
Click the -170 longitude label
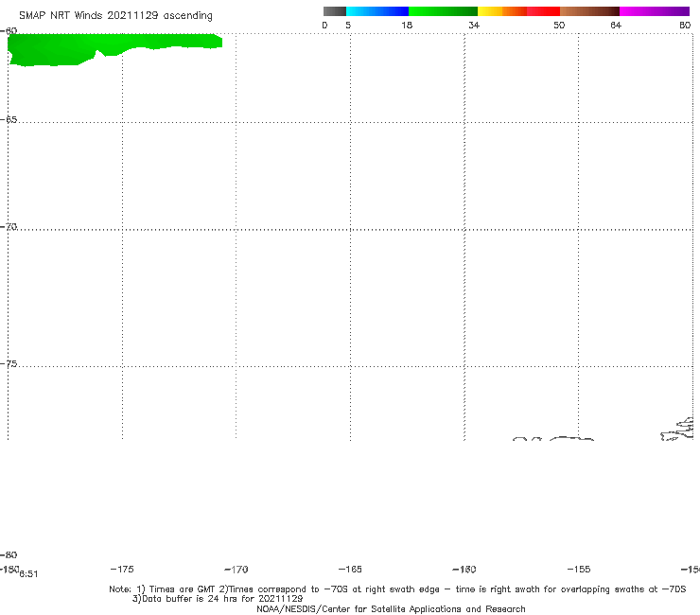tap(236, 570)
